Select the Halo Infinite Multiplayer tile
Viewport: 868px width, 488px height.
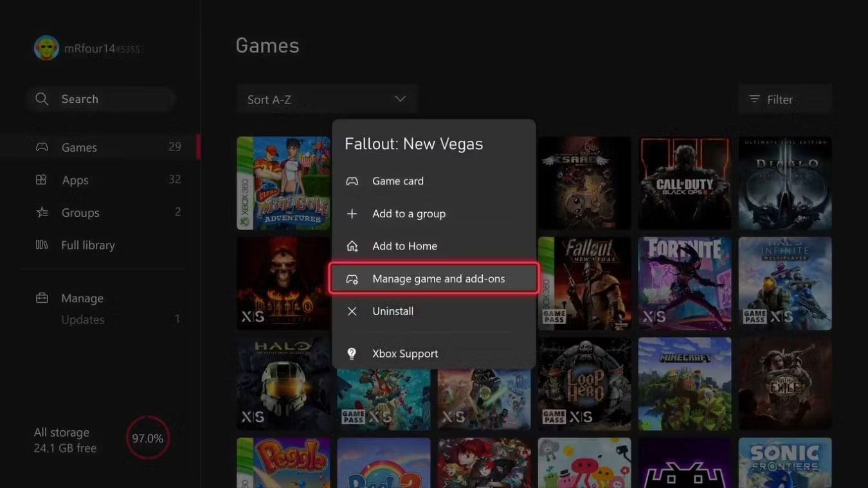pyautogui.click(x=785, y=284)
